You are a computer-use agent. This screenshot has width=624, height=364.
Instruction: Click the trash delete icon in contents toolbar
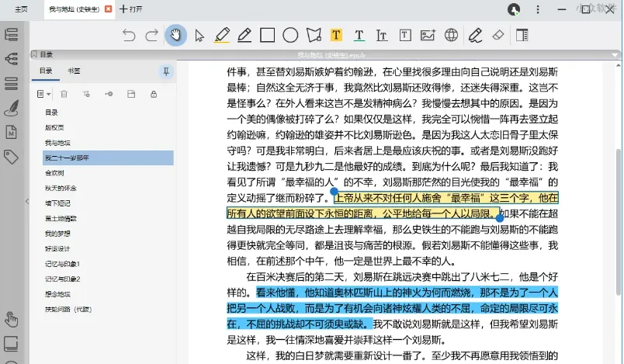[x=64, y=94]
